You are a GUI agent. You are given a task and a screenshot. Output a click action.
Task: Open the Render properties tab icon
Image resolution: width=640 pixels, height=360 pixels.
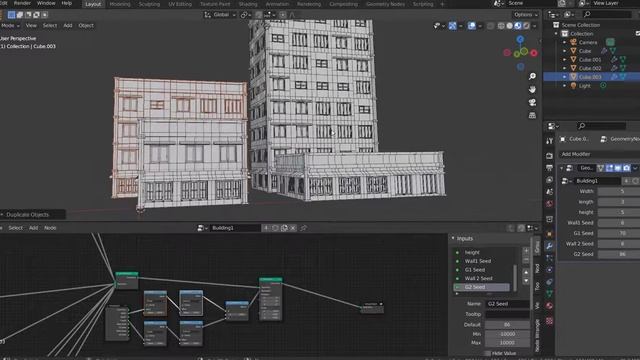(x=549, y=156)
